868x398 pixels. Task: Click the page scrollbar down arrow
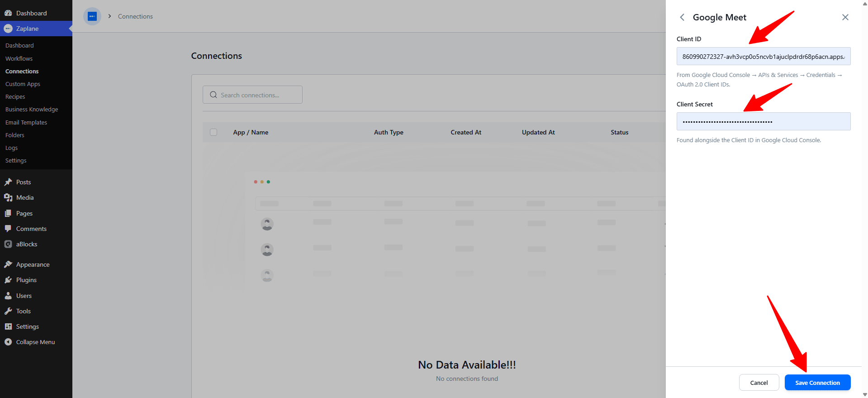(865, 395)
